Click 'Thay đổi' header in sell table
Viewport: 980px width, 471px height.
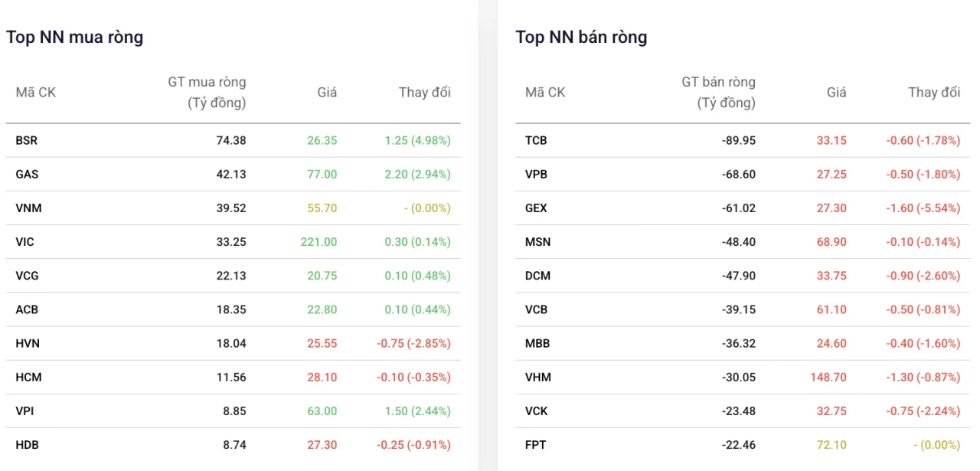(934, 93)
